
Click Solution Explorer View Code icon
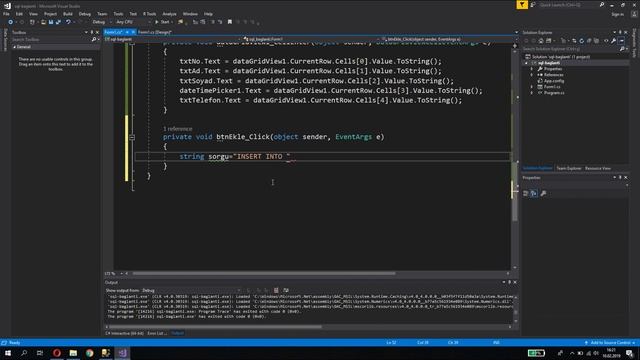[x=606, y=41]
